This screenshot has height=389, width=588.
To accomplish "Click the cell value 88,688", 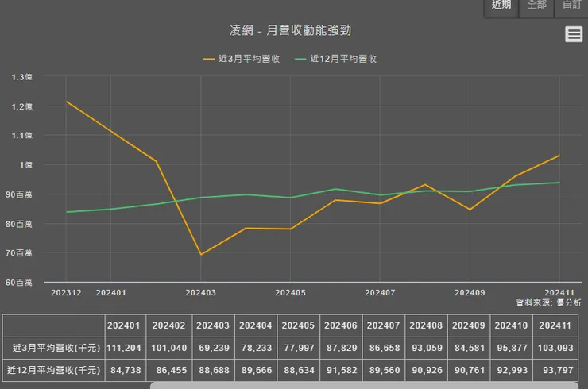I will (214, 370).
